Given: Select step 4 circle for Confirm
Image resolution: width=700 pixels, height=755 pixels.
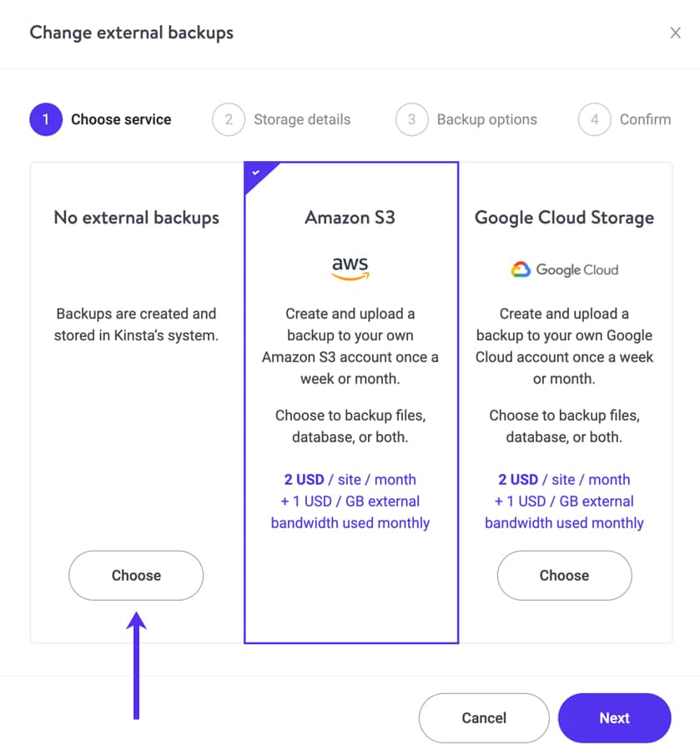Looking at the screenshot, I should click(595, 119).
